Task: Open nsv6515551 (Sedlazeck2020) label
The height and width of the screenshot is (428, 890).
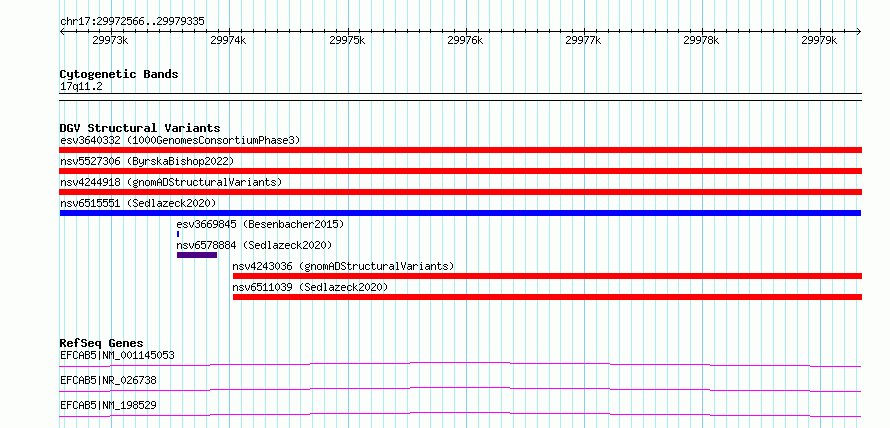Action: (x=138, y=203)
